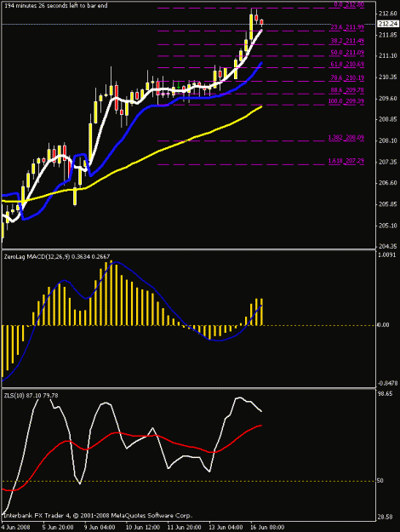
Task: Click the 4 Jun 2008 date label
Action: pyautogui.click(x=15, y=527)
